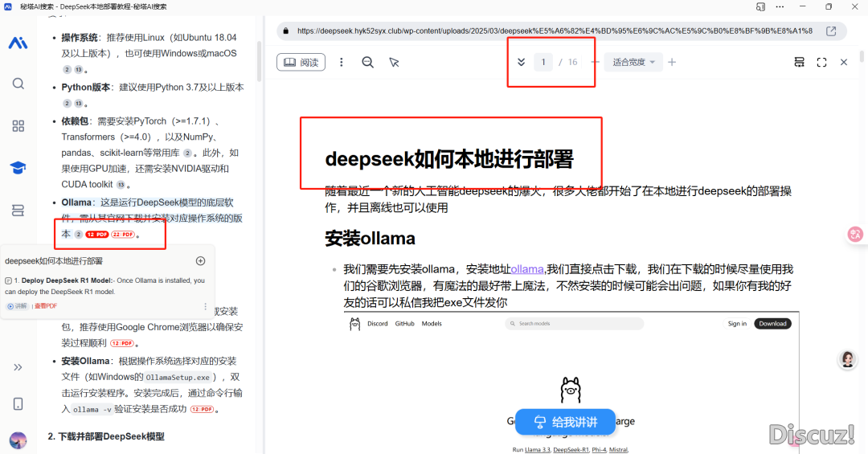Click Download button in Ollama page screenshot

coord(772,323)
